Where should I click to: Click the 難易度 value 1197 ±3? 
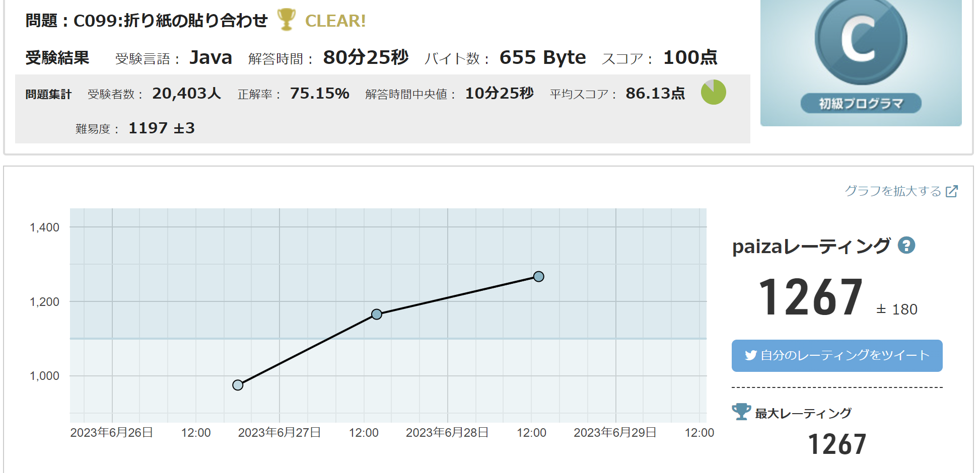pyautogui.click(x=162, y=128)
